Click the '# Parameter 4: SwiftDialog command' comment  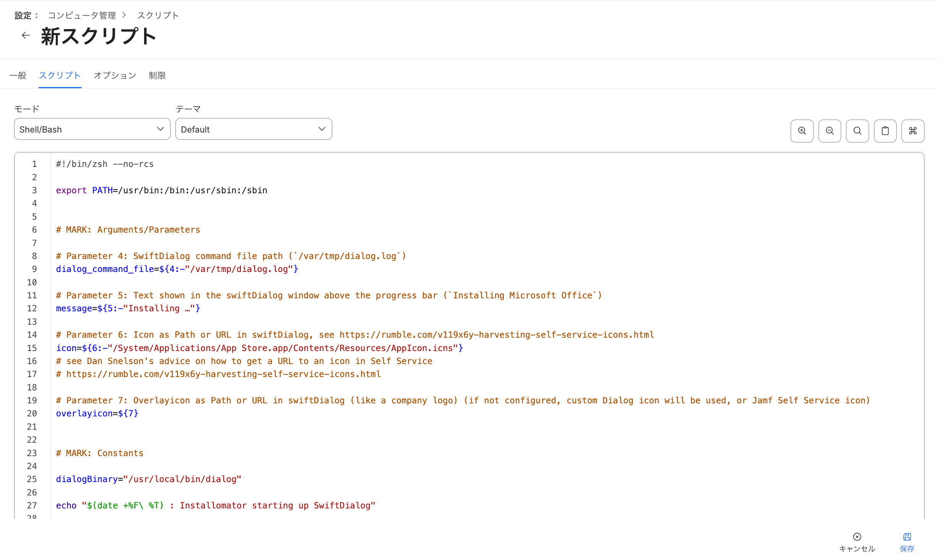coord(231,256)
